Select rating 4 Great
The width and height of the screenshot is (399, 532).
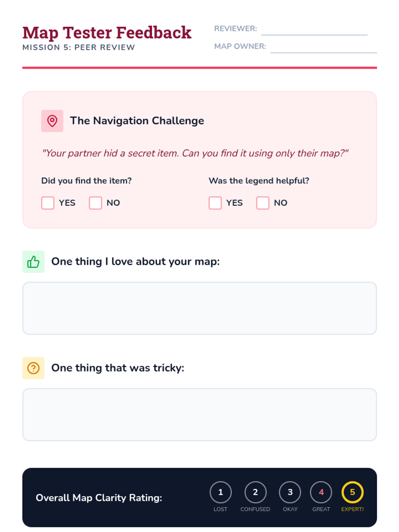coord(321,492)
